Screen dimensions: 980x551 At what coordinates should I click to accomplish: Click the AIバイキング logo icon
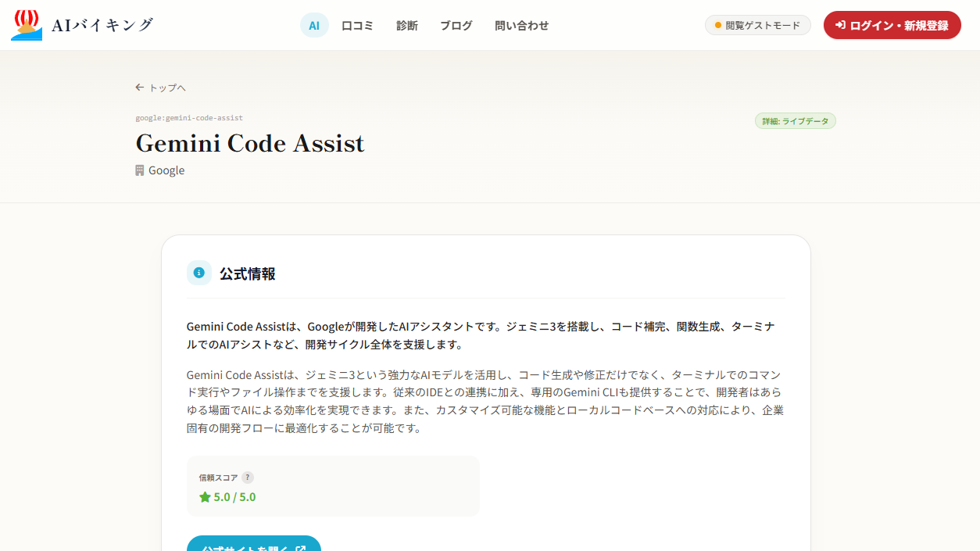27,25
